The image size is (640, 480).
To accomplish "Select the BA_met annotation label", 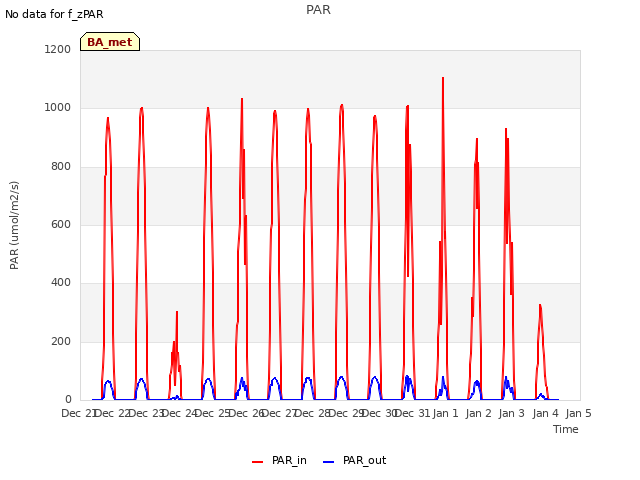I will point(110,42).
